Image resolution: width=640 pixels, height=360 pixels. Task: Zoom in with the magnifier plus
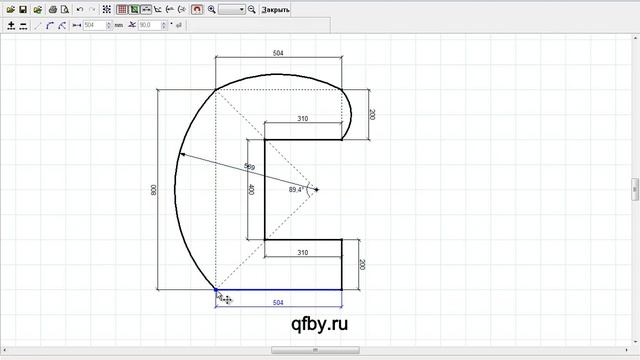tap(211, 9)
